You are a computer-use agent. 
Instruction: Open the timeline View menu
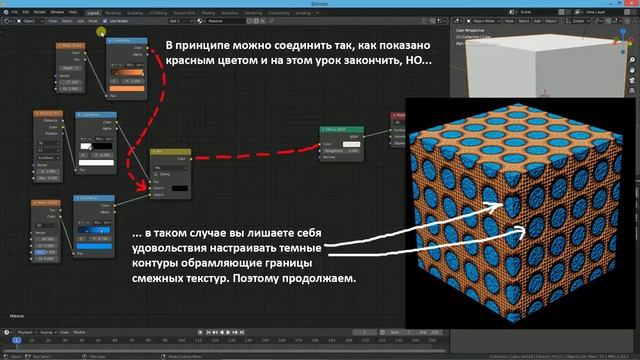[64, 332]
